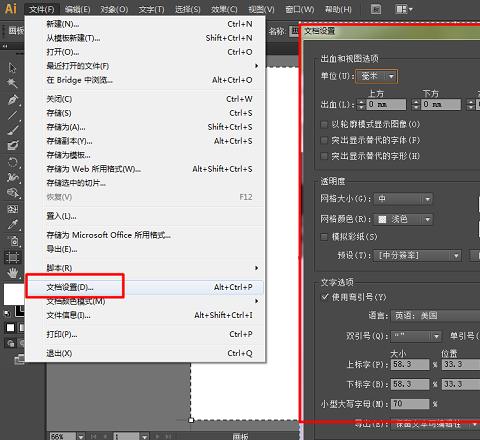The height and width of the screenshot is (440, 480).
Task: Click the Go to Bridge icon
Action: click(x=376, y=9)
